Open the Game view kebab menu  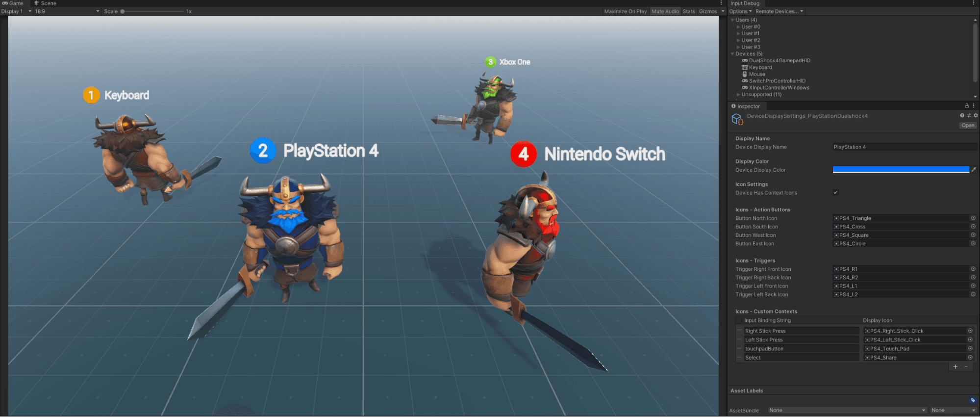721,3
